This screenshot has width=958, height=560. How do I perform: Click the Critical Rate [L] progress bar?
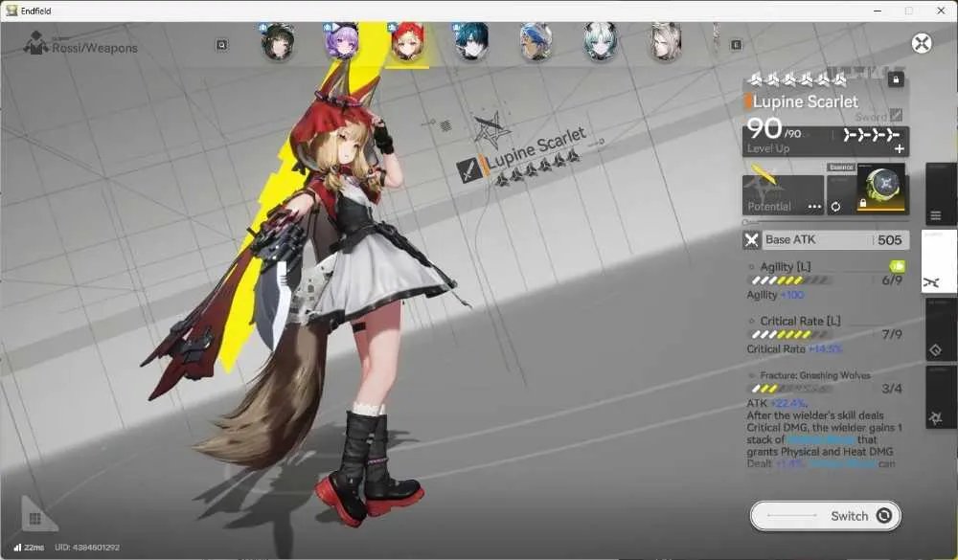[x=790, y=335]
